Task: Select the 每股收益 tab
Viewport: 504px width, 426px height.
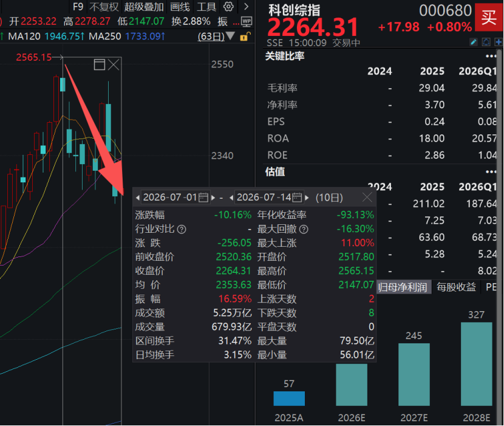Action: click(456, 287)
